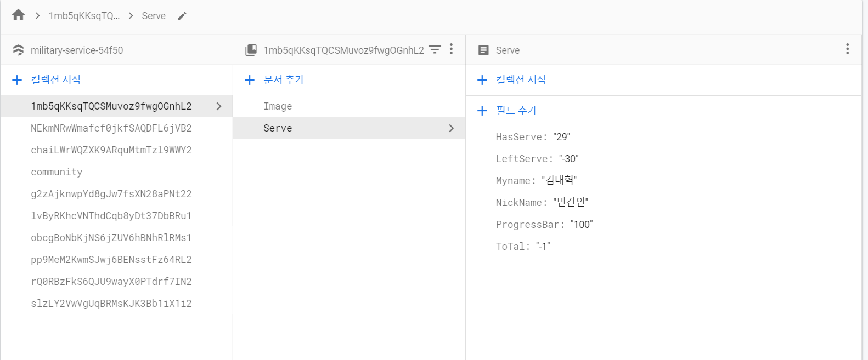Click the home icon in breadcrumb
The width and height of the screenshot is (868, 360).
[18, 15]
